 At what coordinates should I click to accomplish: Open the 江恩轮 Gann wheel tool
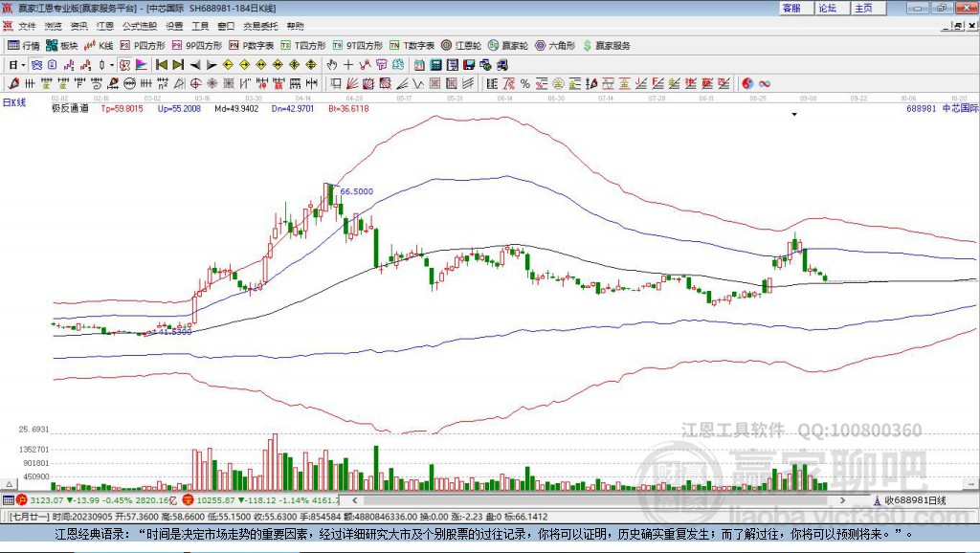461,46
